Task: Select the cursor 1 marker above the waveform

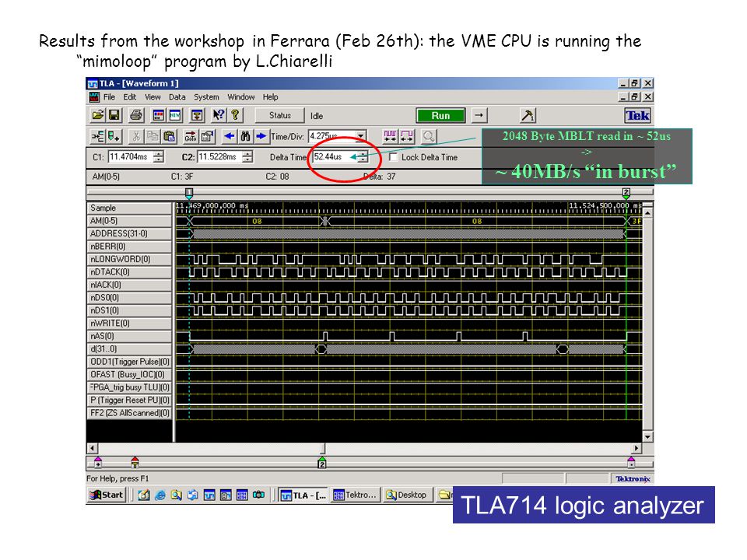Action: (189, 193)
